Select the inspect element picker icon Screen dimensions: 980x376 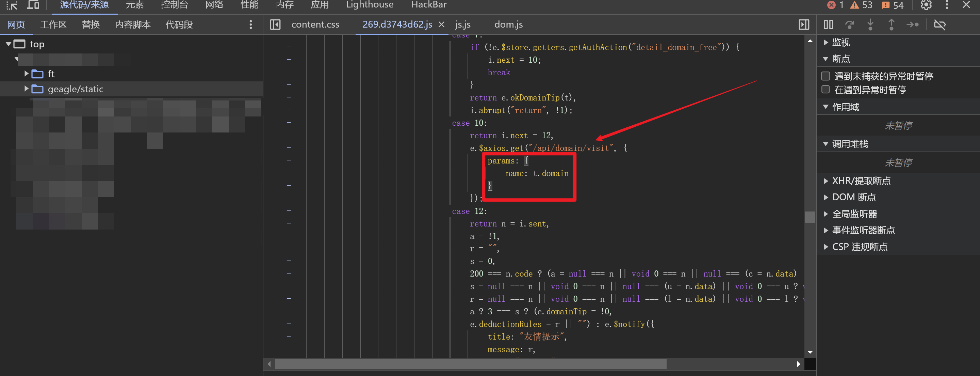pos(12,5)
